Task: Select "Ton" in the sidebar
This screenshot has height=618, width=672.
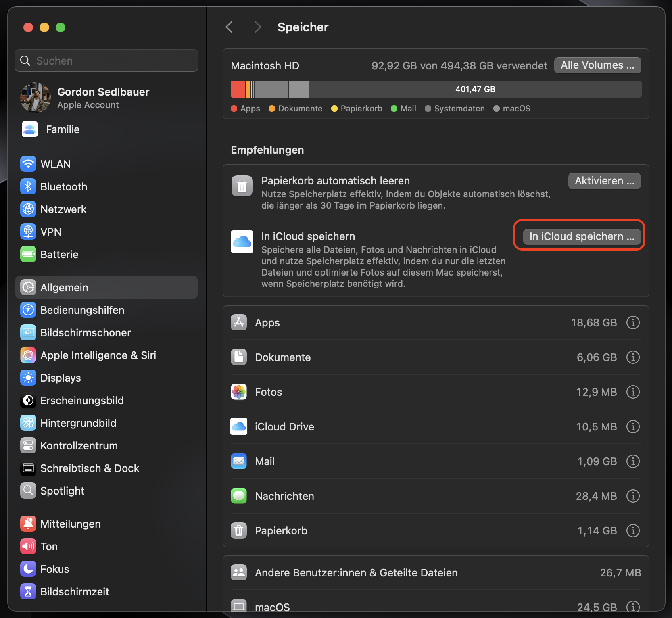Action: [x=49, y=546]
